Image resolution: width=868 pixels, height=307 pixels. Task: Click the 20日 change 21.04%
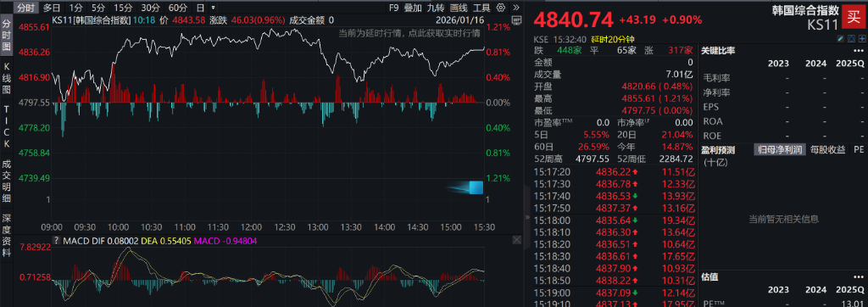677,135
